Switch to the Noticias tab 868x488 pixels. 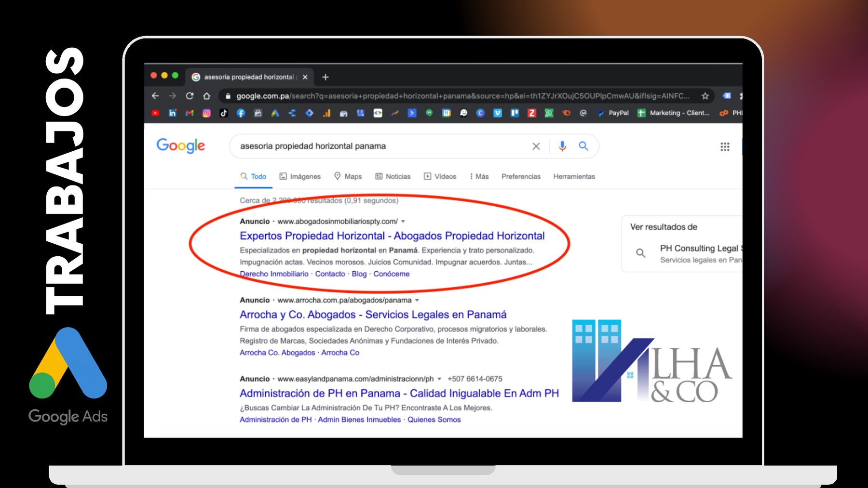393,176
